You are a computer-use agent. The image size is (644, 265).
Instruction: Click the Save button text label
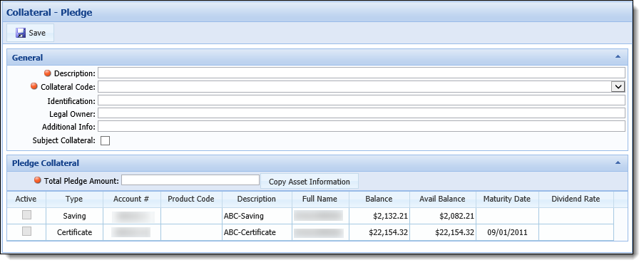tap(37, 33)
